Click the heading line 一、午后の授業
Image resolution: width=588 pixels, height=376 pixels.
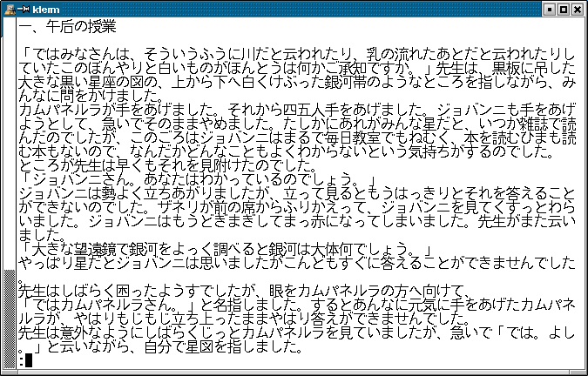[67, 27]
